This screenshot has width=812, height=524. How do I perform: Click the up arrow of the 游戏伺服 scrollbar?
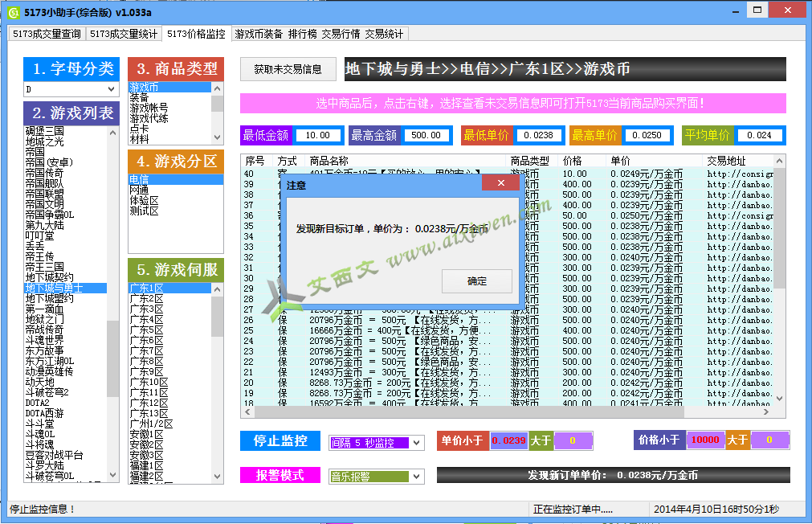pos(218,289)
